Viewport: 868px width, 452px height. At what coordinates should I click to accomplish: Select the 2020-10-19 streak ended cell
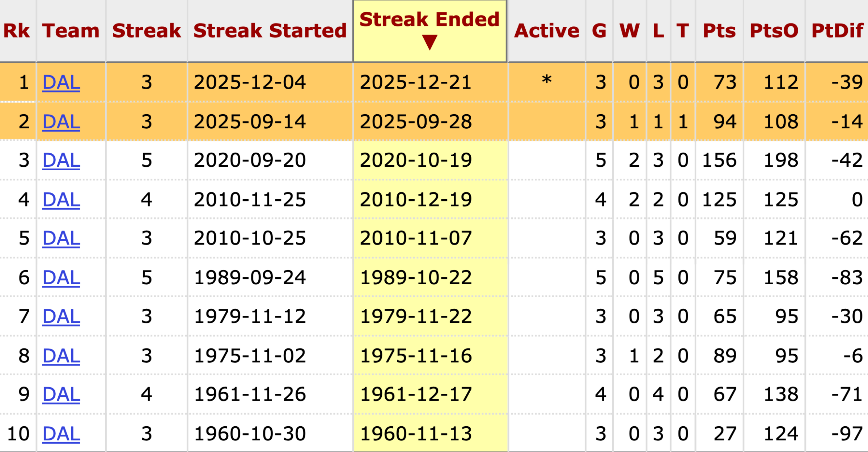point(416,161)
